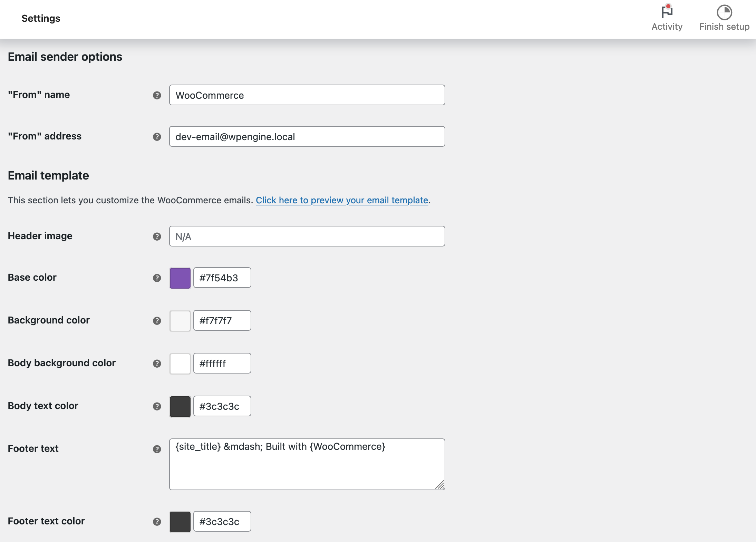Click help icon beside "From" address
The image size is (756, 542).
[x=157, y=137]
